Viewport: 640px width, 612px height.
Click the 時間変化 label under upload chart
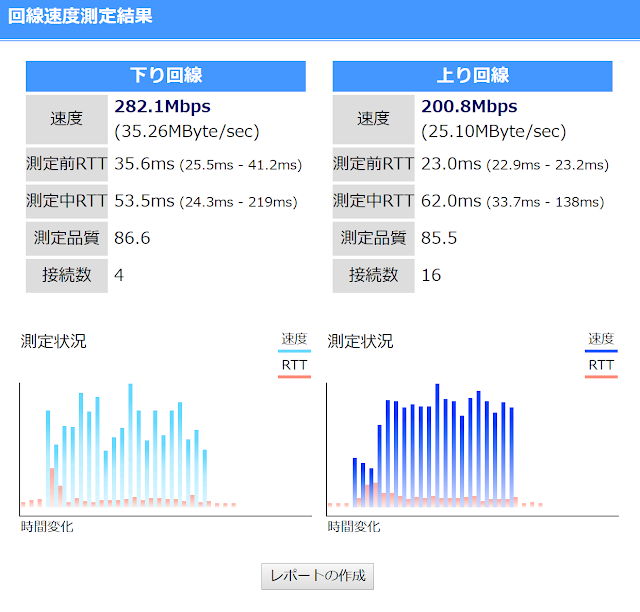pos(354,527)
